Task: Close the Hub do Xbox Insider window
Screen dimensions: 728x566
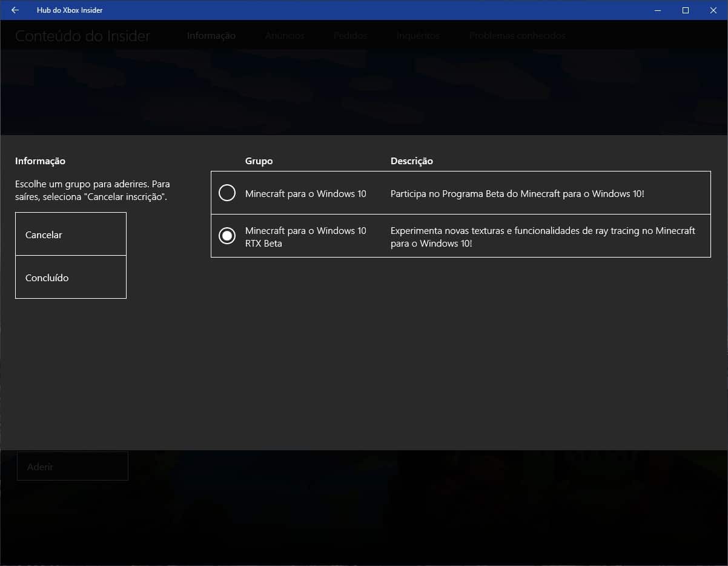Action: click(713, 10)
